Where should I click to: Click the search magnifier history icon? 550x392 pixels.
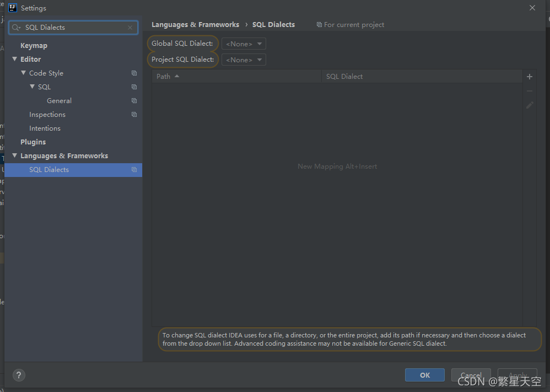pos(16,28)
